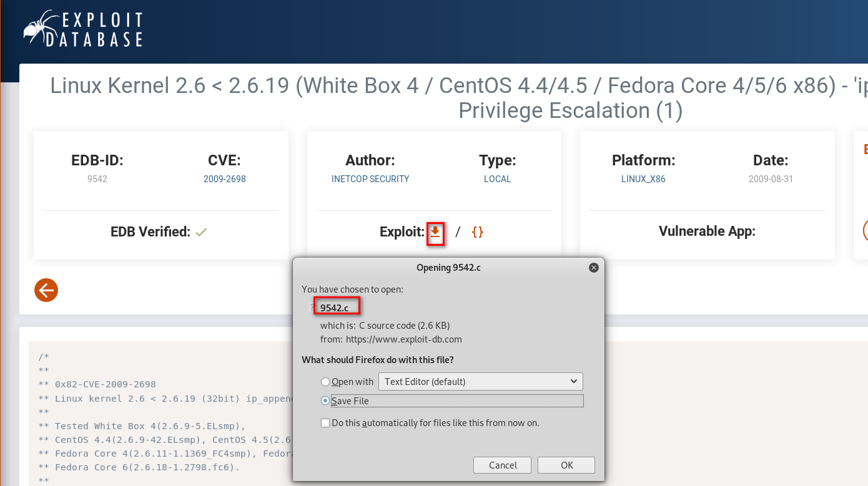
Task: Open the LINUX_X86 platform link
Action: pos(643,179)
